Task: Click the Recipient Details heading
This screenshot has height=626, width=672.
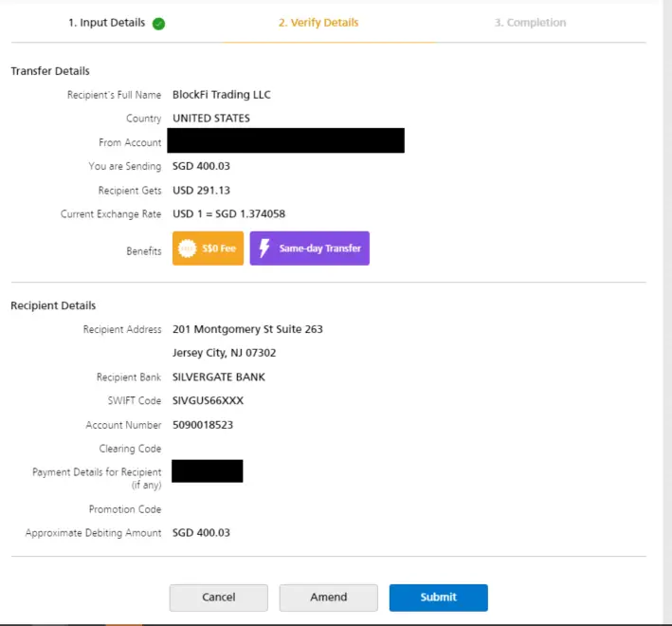Action: tap(53, 305)
